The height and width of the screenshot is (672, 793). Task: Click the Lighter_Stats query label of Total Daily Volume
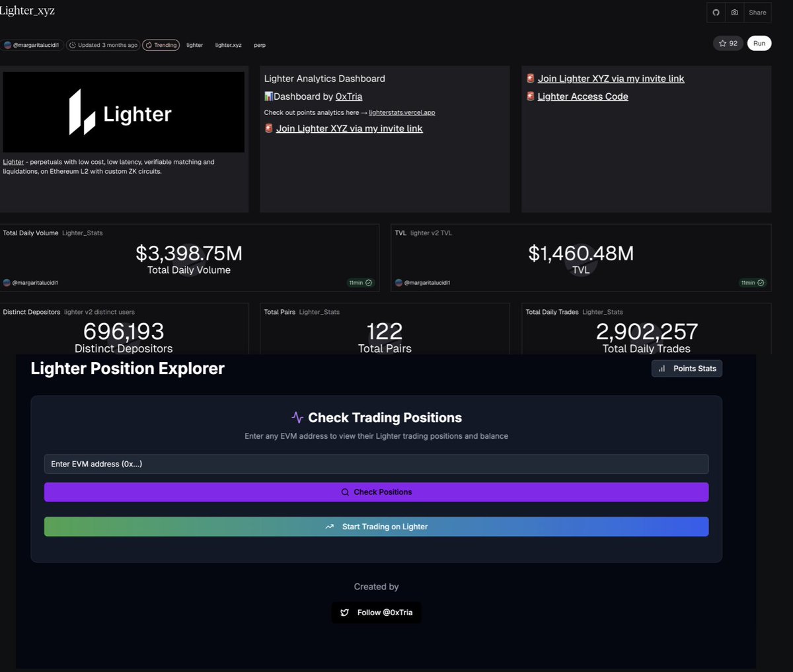pos(83,233)
